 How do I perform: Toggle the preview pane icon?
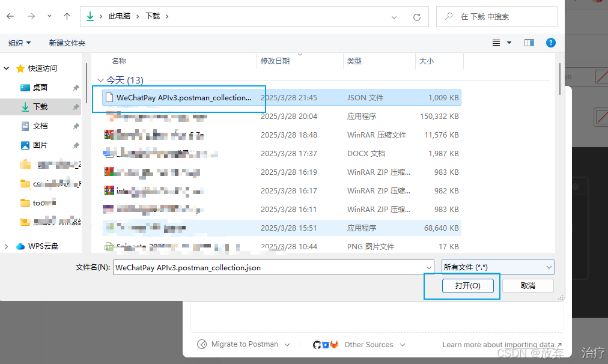(x=529, y=43)
